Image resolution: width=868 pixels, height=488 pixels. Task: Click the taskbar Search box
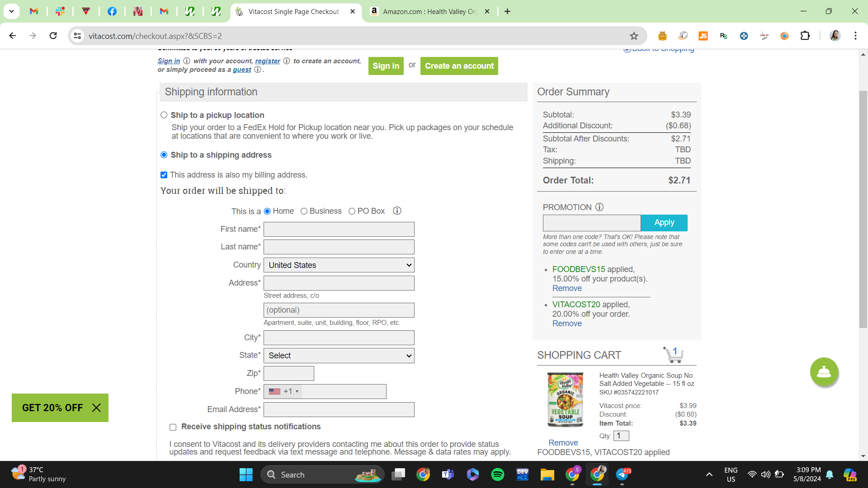(322, 474)
